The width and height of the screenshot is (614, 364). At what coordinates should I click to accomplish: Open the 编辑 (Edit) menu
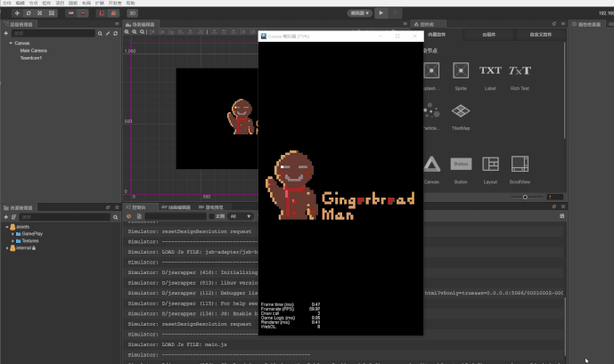click(20, 4)
